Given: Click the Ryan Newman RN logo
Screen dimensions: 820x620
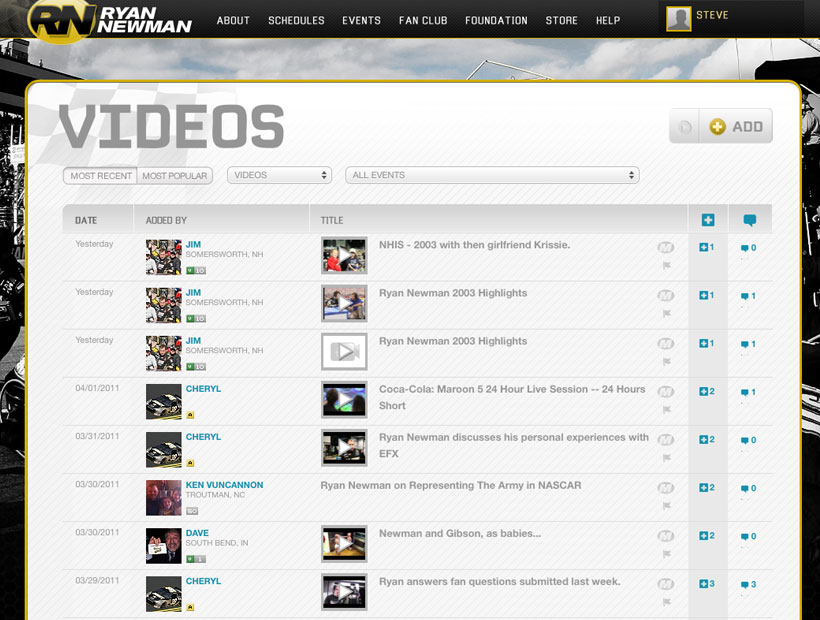Looking at the screenshot, I should pos(110,21).
